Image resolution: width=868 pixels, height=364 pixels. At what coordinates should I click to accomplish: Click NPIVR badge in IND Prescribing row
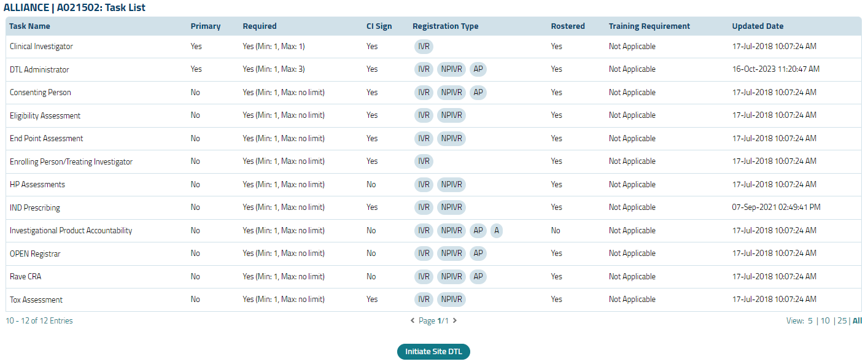point(451,207)
